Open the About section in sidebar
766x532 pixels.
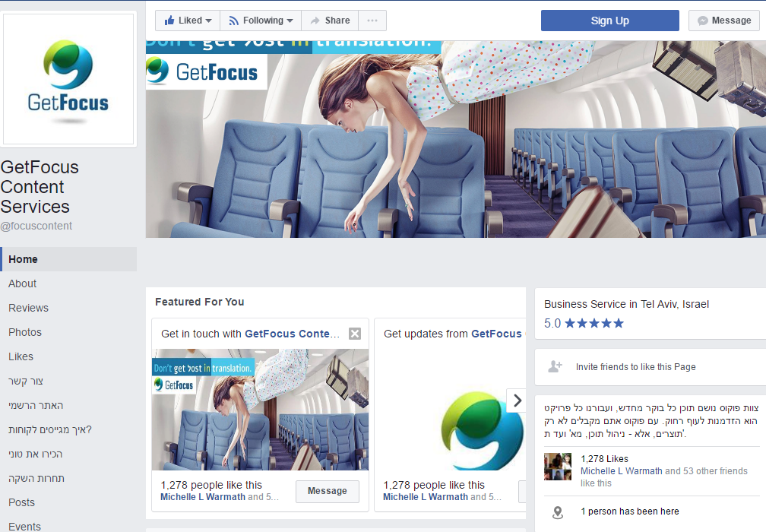click(x=23, y=283)
